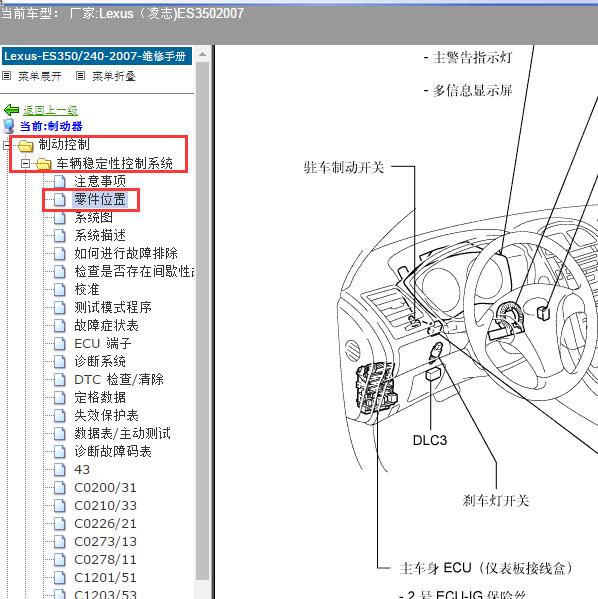Click the 菜单折叠 menu icon

pos(80,76)
